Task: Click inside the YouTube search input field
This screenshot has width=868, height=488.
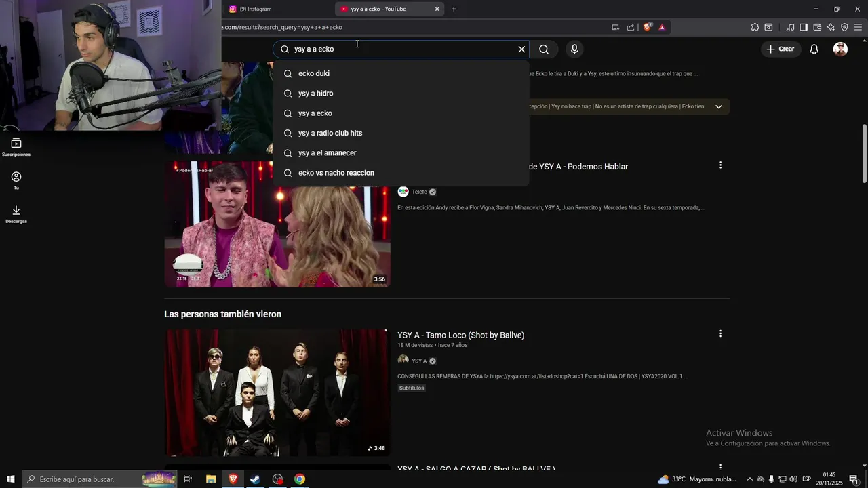Action: tap(400, 49)
